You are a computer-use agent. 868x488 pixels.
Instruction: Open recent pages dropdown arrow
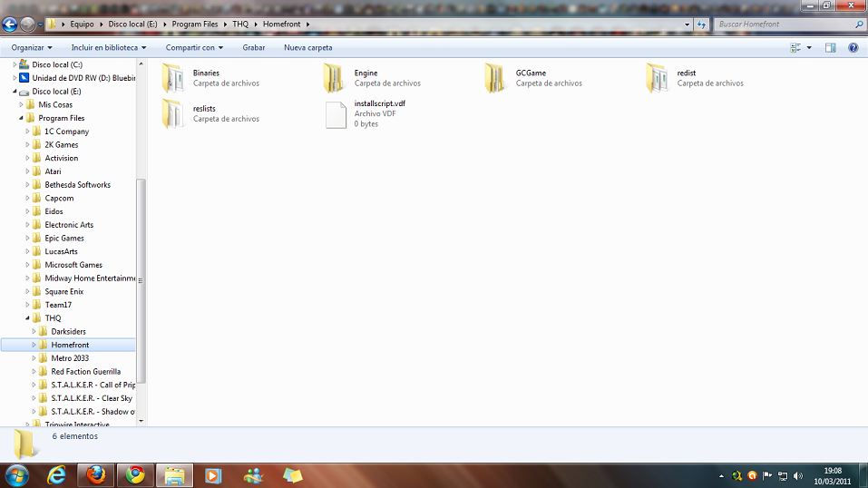(x=40, y=24)
